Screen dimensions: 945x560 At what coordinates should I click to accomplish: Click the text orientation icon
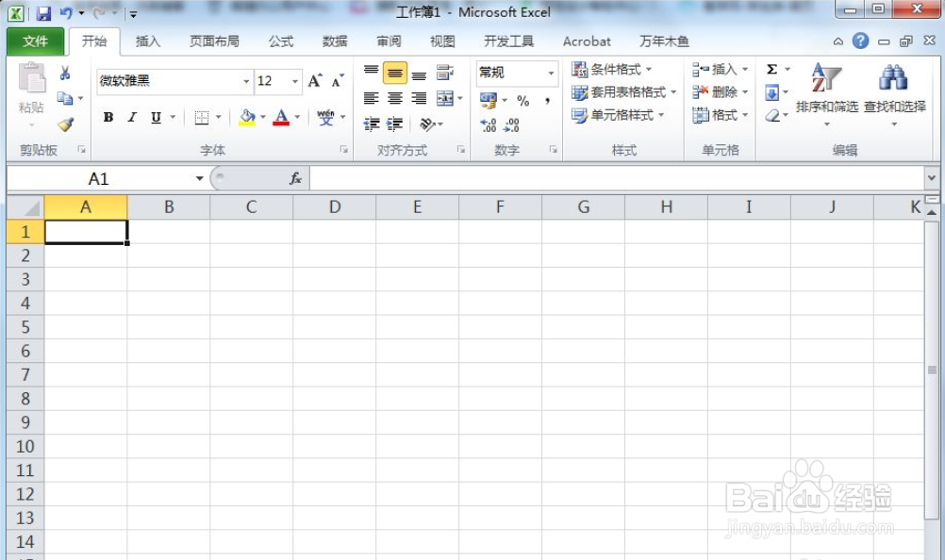point(427,124)
